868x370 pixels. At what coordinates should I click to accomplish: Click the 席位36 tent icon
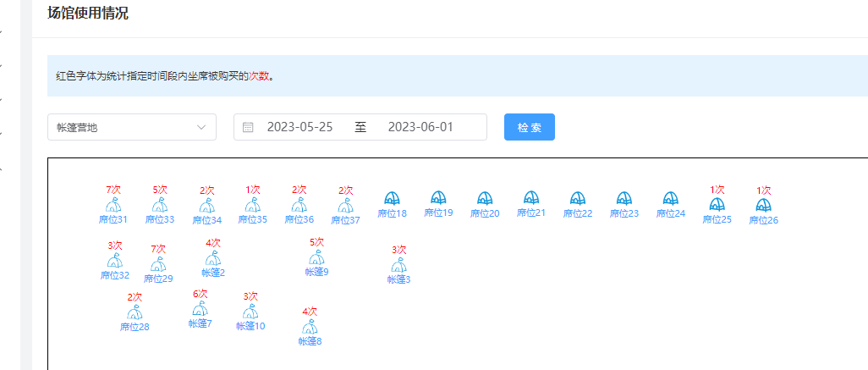(299, 206)
